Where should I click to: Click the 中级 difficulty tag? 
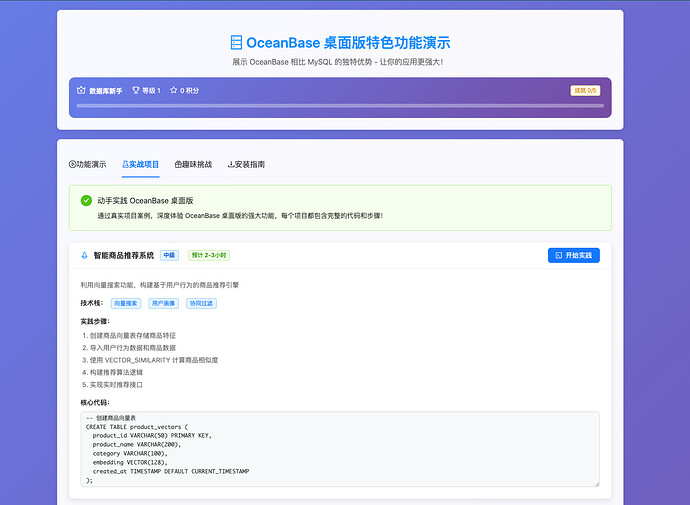[x=169, y=255]
